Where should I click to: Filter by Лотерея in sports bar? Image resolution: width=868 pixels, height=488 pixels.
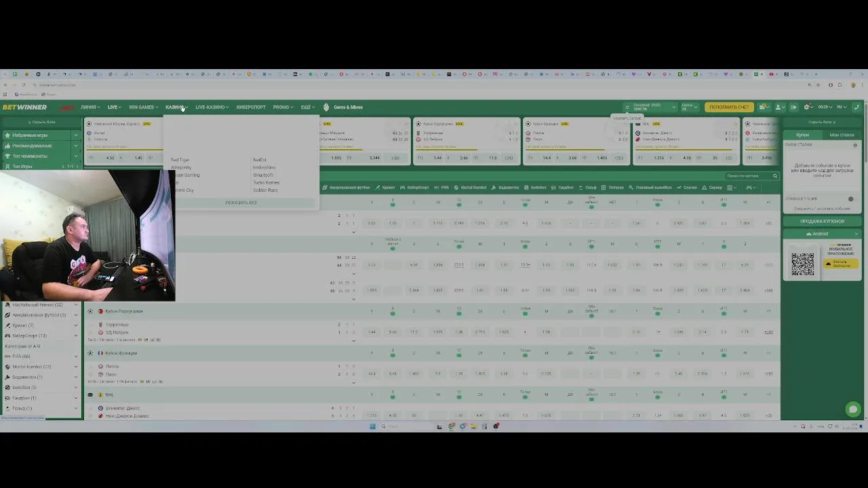tap(613, 188)
